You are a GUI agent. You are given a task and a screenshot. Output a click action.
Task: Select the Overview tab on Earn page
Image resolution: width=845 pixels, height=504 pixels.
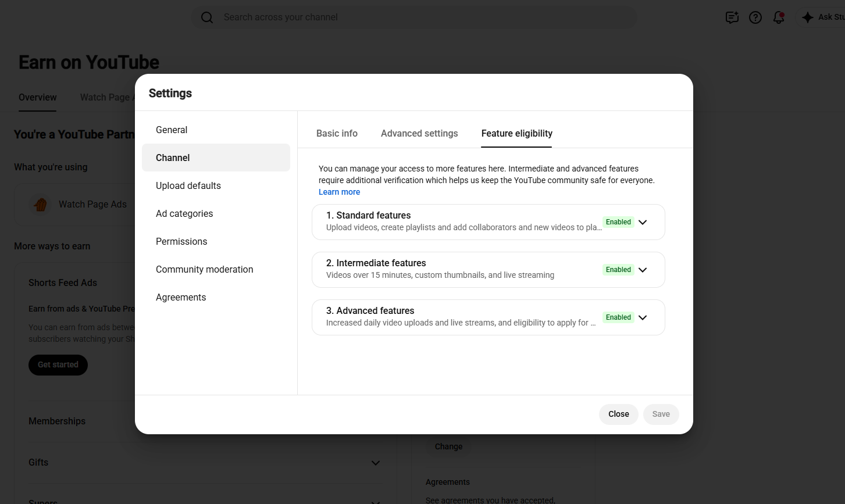(38, 97)
